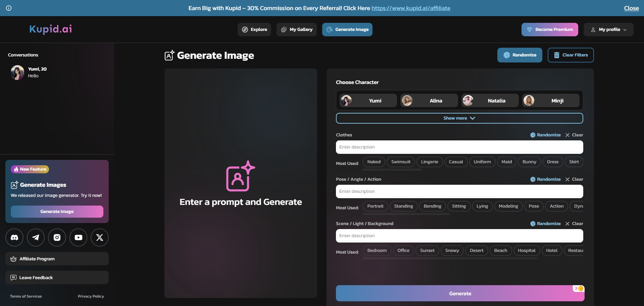
Task: Click the Randomize dice icon for Clothes
Action: pos(533,135)
